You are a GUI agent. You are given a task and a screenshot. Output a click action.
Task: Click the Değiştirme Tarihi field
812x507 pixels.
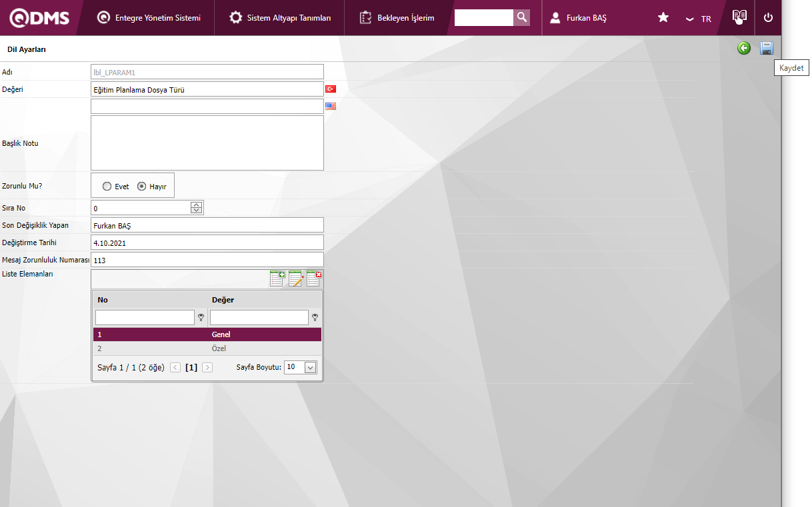[x=207, y=243]
